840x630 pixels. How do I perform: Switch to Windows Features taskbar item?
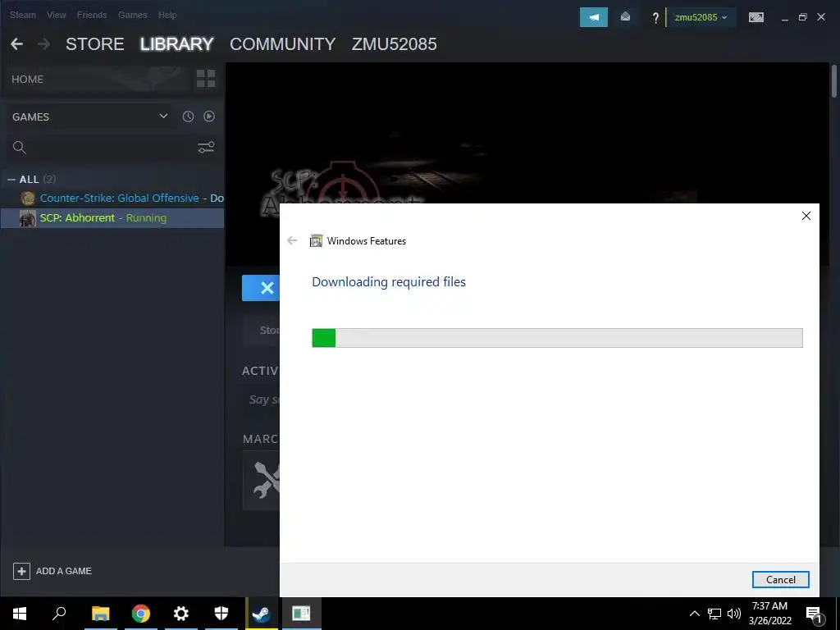click(x=301, y=614)
